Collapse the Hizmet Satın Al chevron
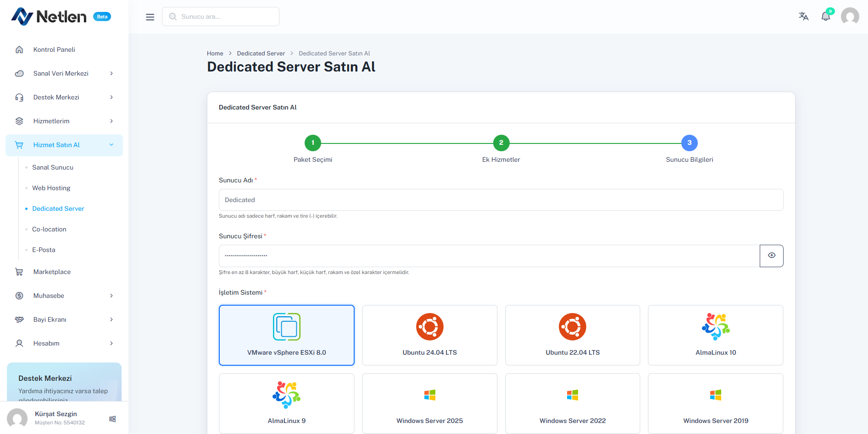Viewport: 868px width, 434px height. click(x=111, y=145)
